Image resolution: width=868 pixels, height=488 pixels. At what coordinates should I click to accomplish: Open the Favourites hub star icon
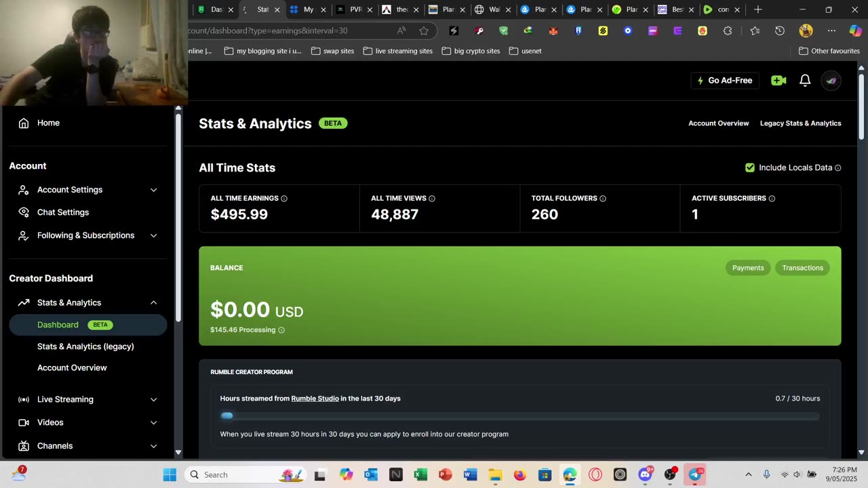tap(755, 30)
